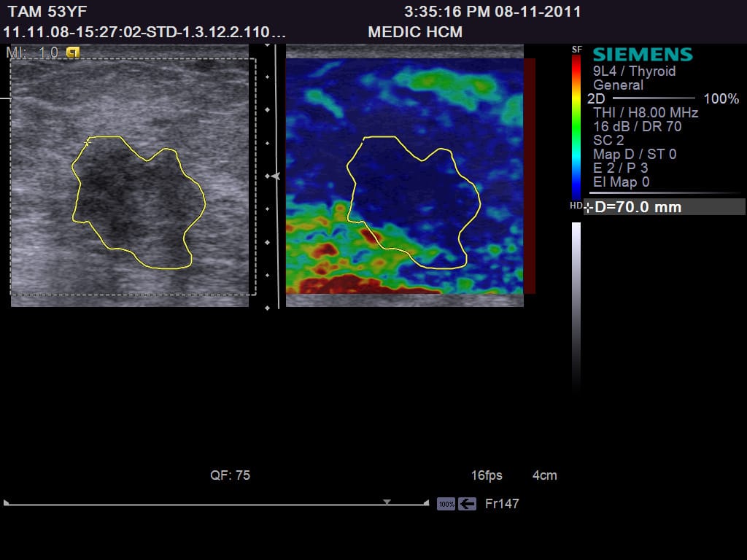Screen dimensions: 747x560
Task: Click the crosshair caliper icon beside D=70.0 mm
Action: pos(589,208)
